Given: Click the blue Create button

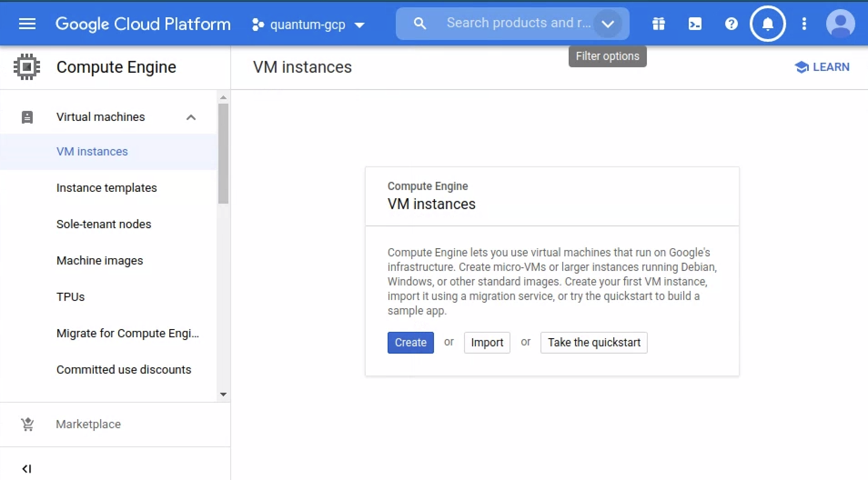Looking at the screenshot, I should click(410, 342).
